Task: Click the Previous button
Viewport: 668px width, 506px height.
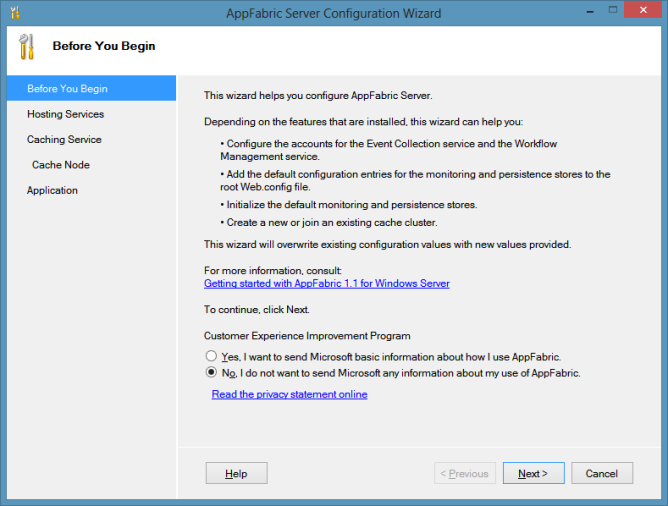Action: (x=465, y=473)
